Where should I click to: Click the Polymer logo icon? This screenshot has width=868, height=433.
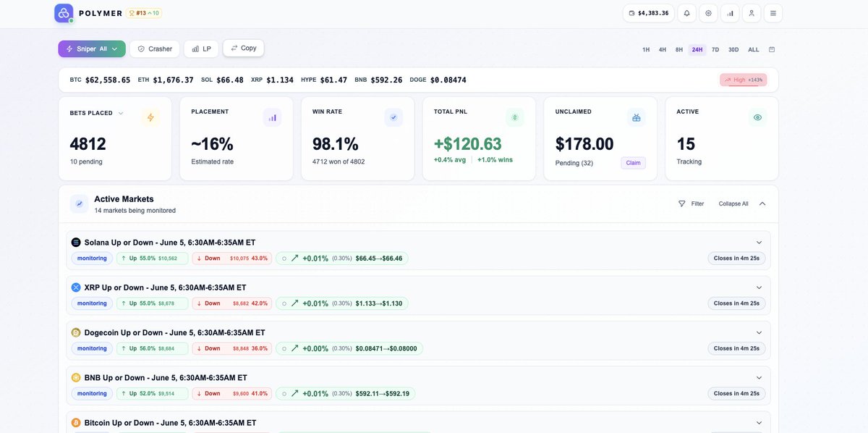pyautogui.click(x=64, y=13)
